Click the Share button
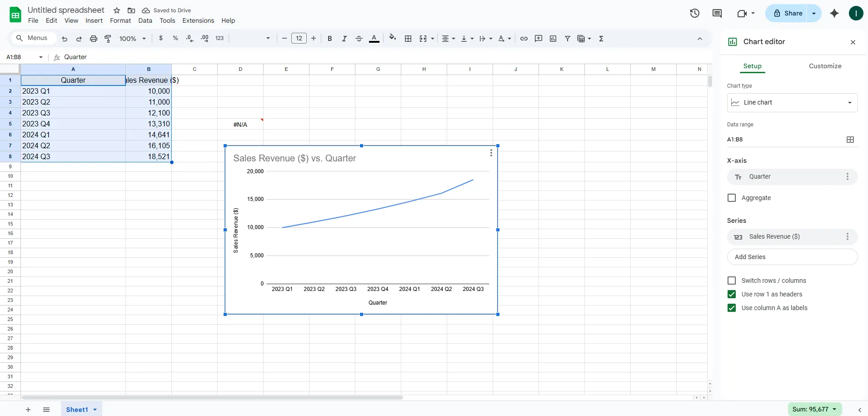The height and width of the screenshot is (416, 868). pos(788,13)
